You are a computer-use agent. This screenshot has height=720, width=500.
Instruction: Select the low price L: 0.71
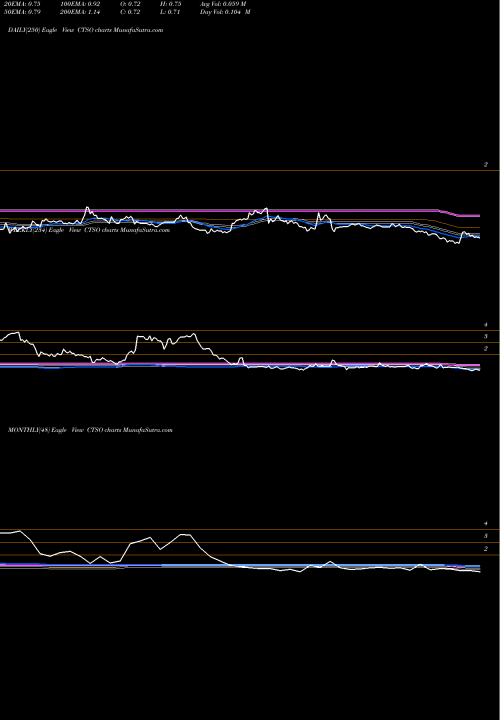(x=171, y=12)
